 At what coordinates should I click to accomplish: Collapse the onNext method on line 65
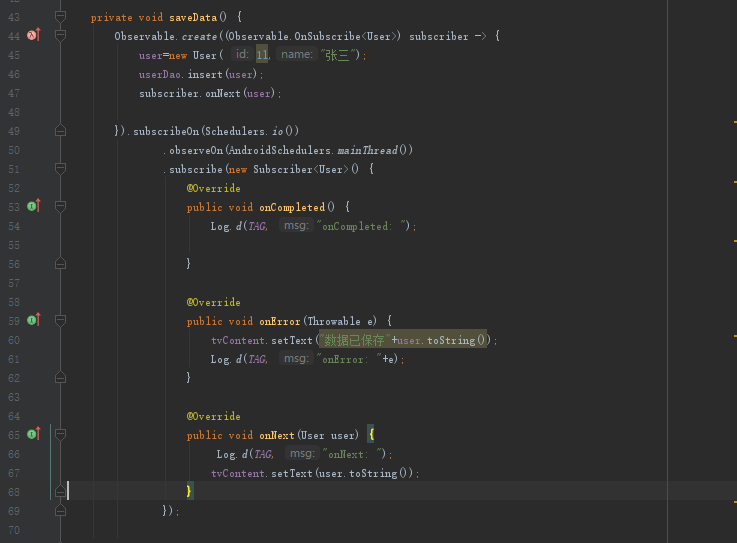click(60, 434)
